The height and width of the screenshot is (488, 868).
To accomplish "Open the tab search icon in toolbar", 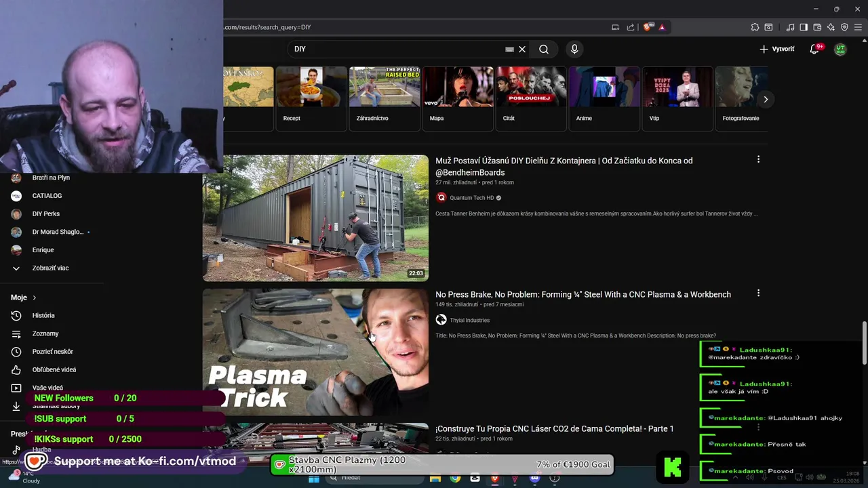I will coord(768,27).
